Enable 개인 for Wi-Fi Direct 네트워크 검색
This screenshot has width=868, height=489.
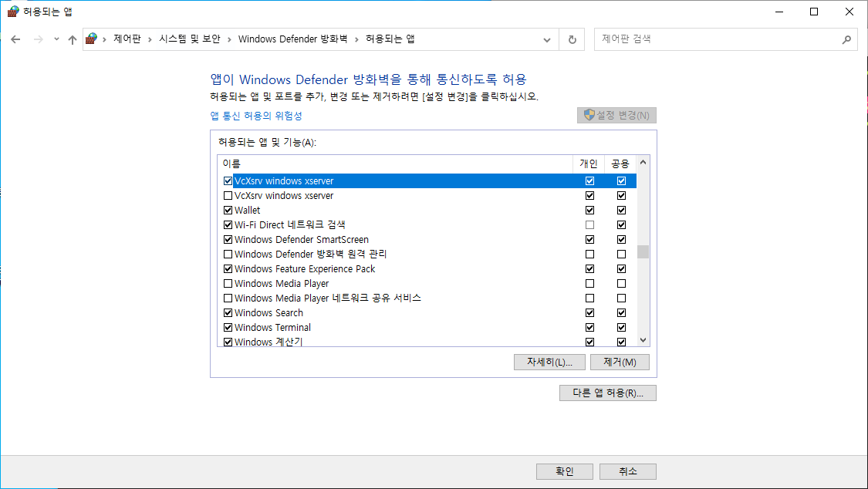(x=589, y=225)
